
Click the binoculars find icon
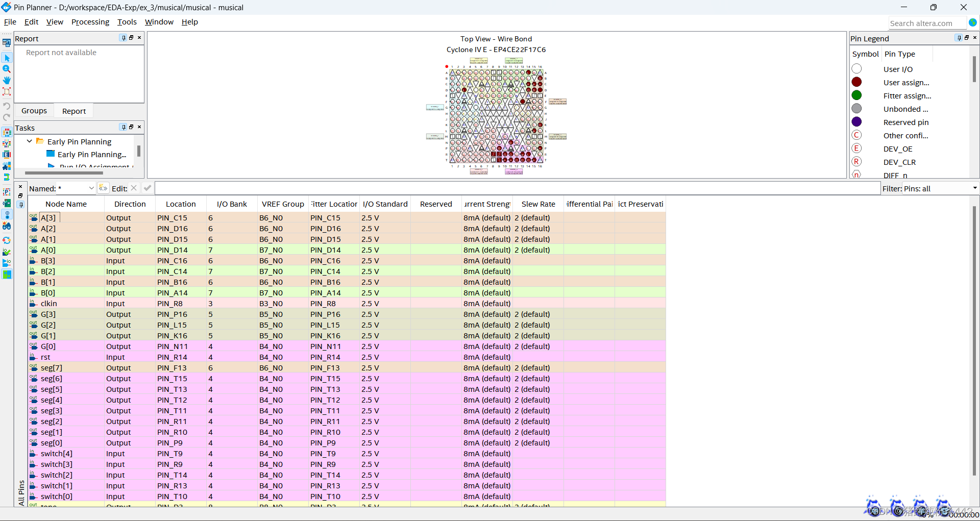(7, 226)
